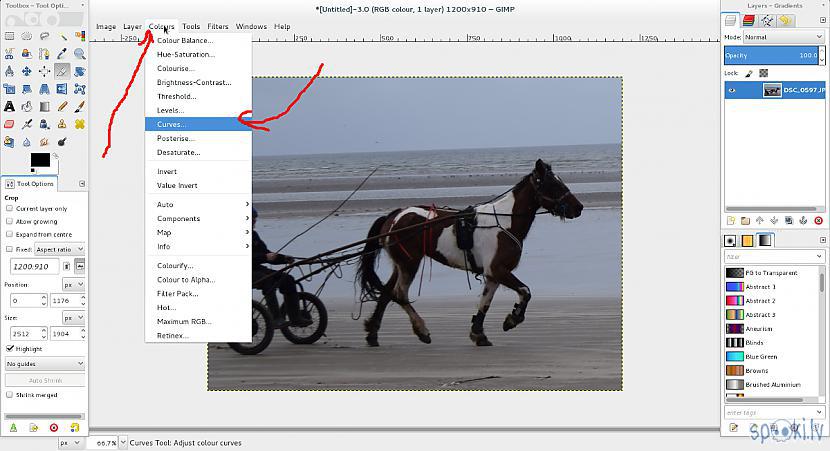Select the Move tool

click(27, 71)
